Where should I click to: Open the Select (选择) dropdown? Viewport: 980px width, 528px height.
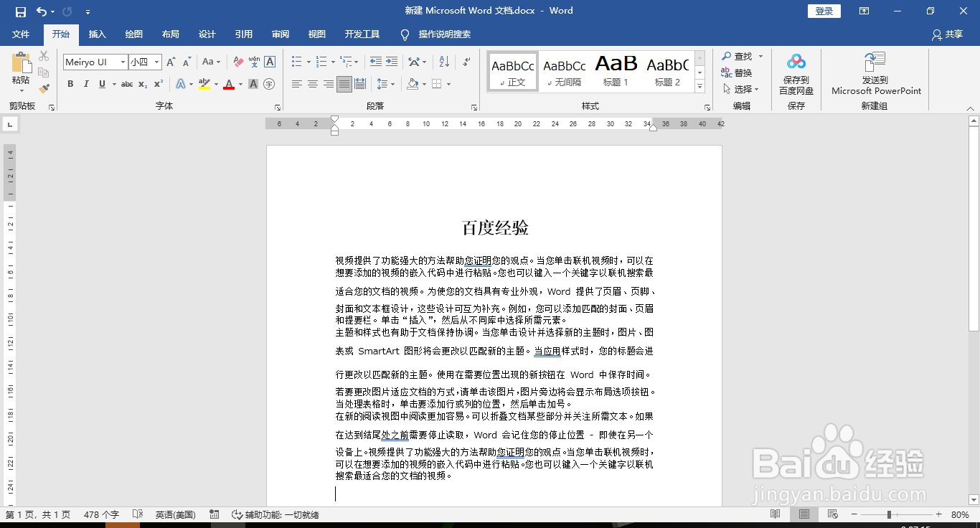tap(743, 89)
